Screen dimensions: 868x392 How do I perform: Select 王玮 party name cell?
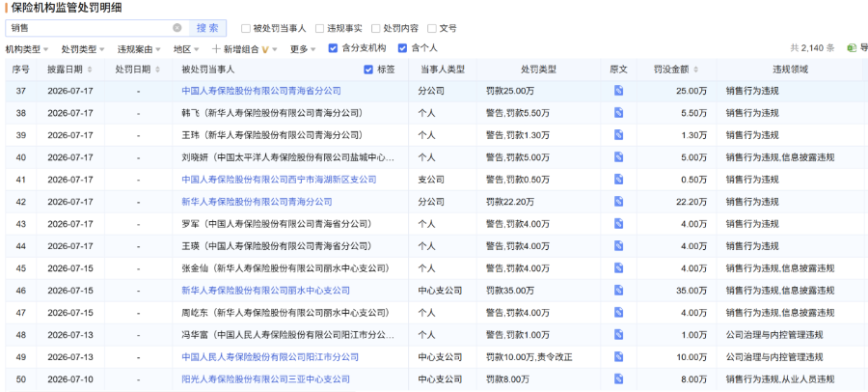click(272, 135)
